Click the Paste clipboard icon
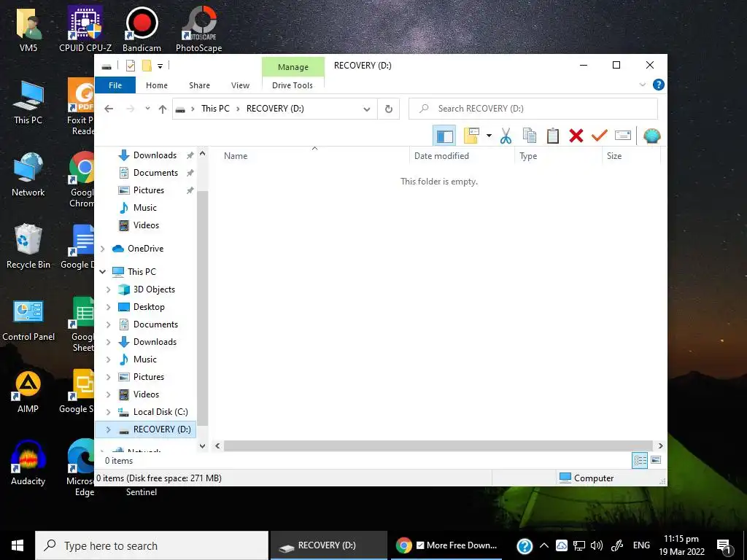Screen dimensions: 747x560 click(553, 136)
